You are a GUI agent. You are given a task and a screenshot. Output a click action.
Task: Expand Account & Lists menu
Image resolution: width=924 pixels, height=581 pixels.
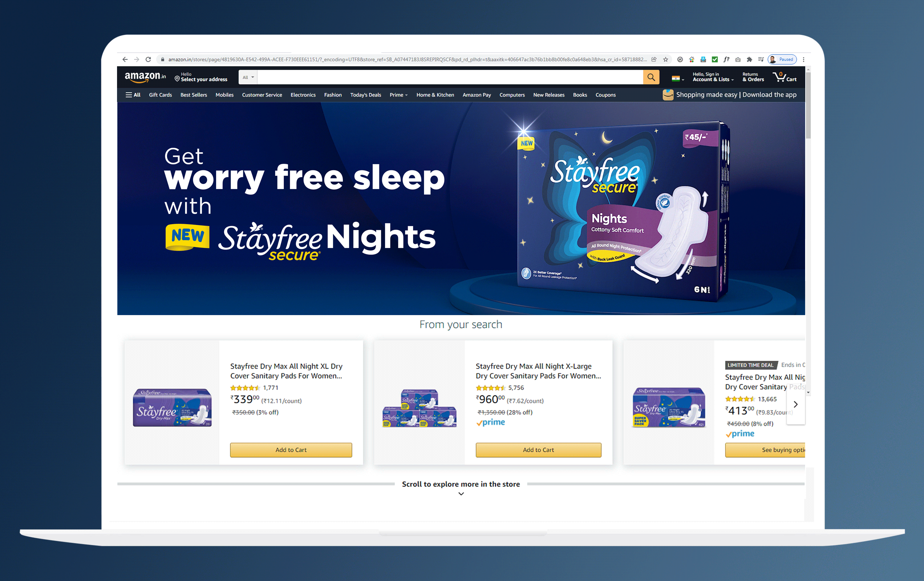click(x=713, y=77)
